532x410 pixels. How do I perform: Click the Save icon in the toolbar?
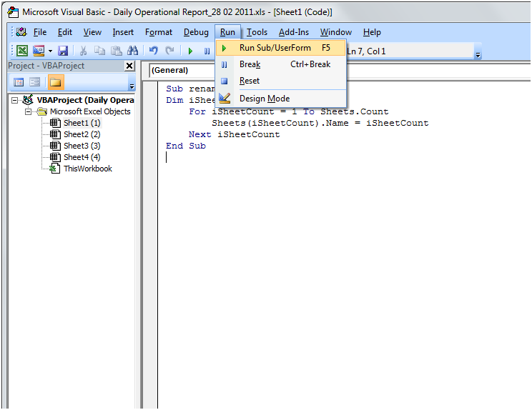click(x=63, y=51)
